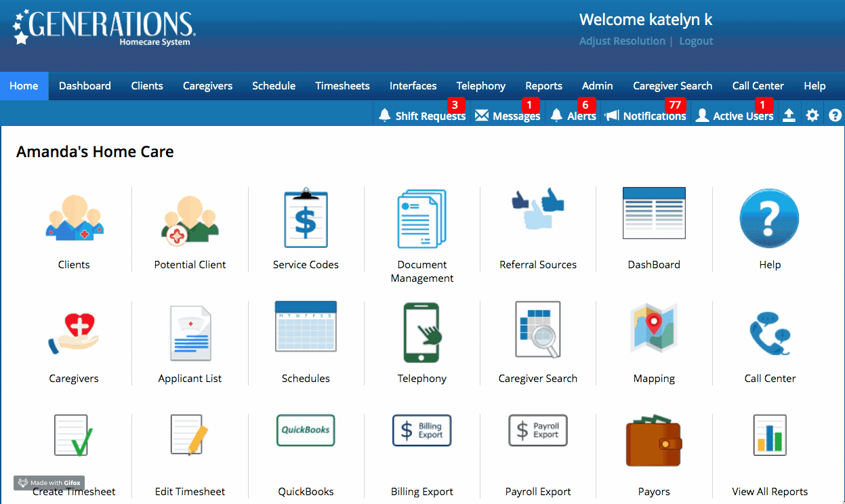Open the Schedules calendar icon
The width and height of the screenshot is (845, 504).
[x=306, y=327]
